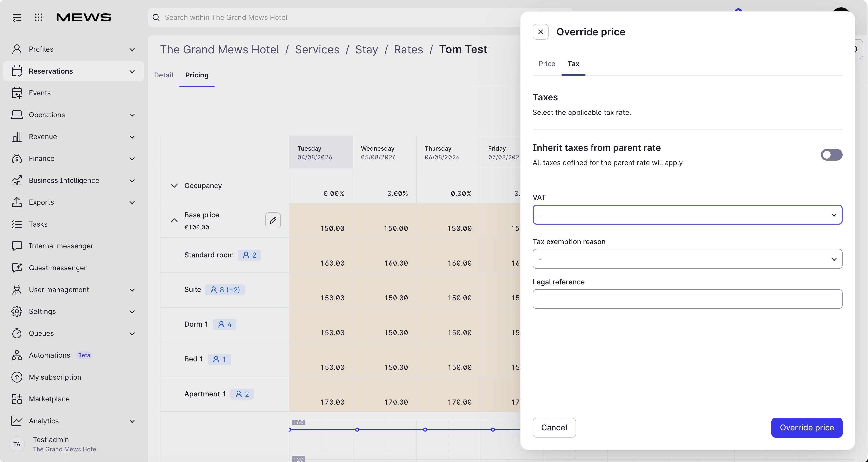Click the Internal messenger chat icon

17,246
